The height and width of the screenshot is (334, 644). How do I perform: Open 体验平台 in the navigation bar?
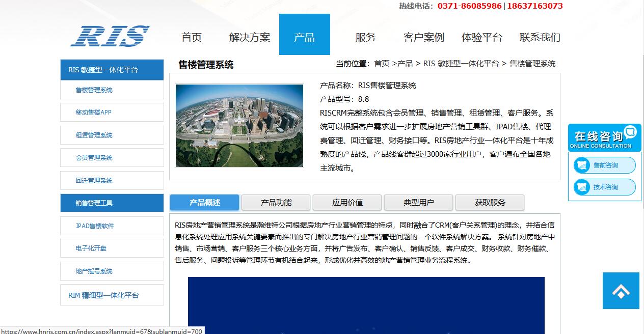481,37
